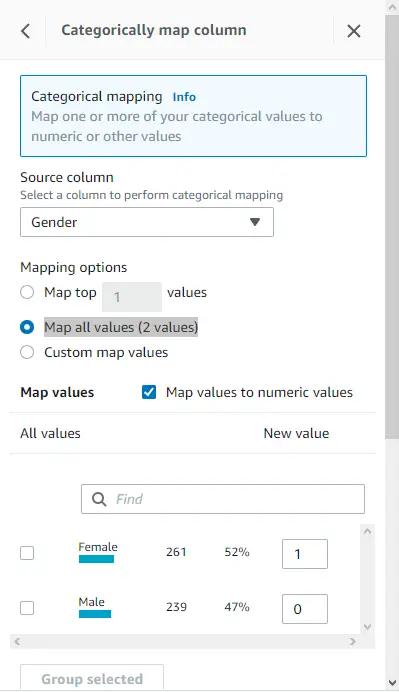Viewport: 399px width, 692px height.
Task: Open the Gender source column dropdown
Action: (x=147, y=222)
